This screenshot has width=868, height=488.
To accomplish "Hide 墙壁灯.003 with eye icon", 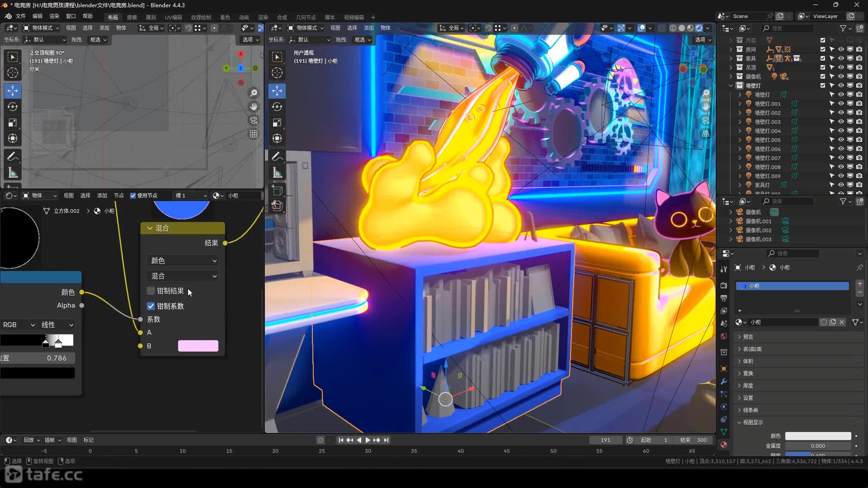I will (841, 122).
